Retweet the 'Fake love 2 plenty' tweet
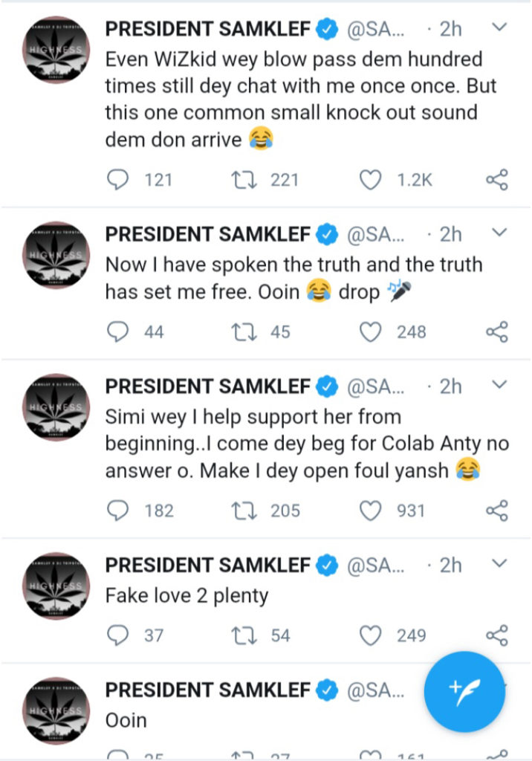 pos(243,635)
